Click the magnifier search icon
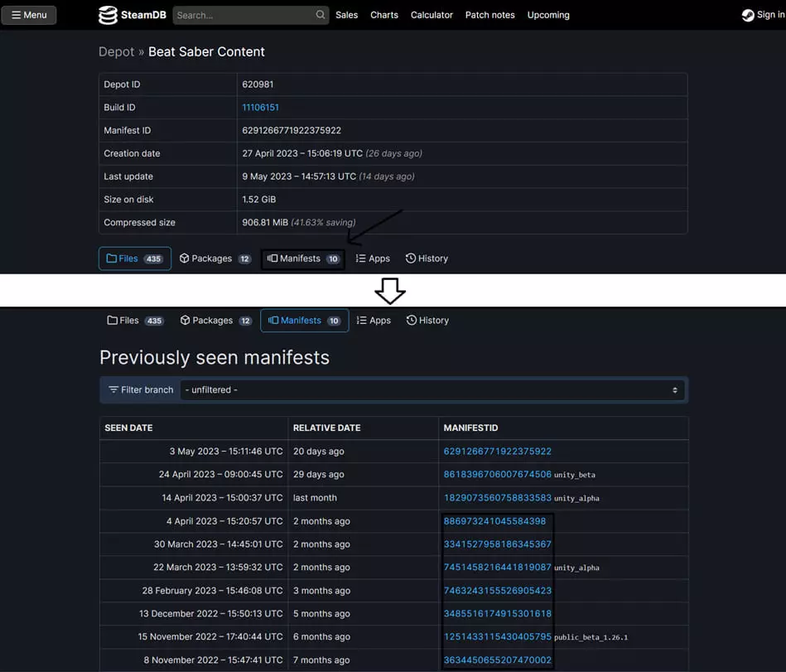This screenshot has height=672, width=786. click(321, 15)
